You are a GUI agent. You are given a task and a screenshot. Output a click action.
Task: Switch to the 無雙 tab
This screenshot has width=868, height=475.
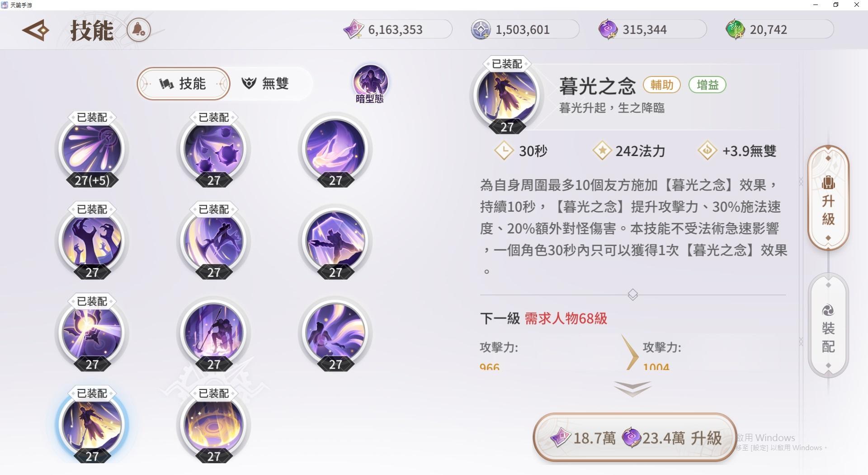pos(265,84)
